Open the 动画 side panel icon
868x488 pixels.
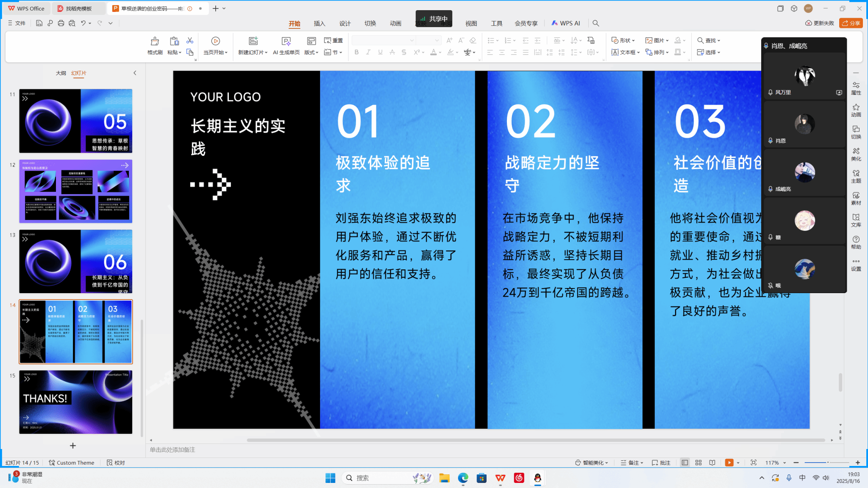[856, 110]
